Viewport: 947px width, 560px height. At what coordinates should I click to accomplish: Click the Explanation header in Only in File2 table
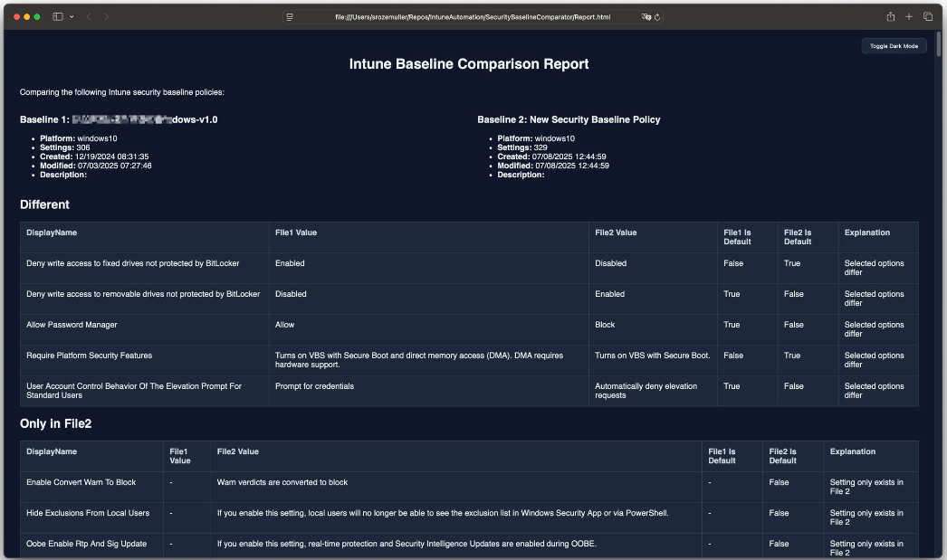(853, 451)
